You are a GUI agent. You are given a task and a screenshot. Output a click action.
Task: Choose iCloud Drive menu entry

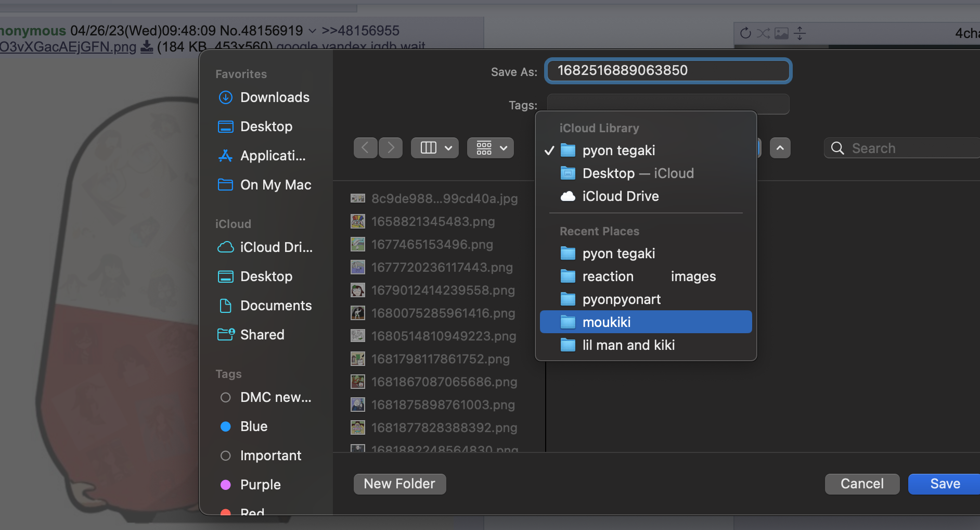[646, 196]
